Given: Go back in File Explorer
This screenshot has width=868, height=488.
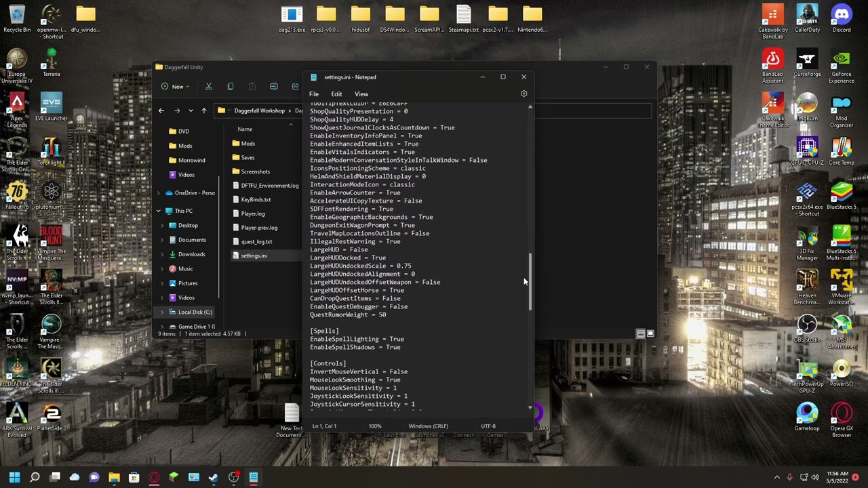Looking at the screenshot, I should (161, 110).
